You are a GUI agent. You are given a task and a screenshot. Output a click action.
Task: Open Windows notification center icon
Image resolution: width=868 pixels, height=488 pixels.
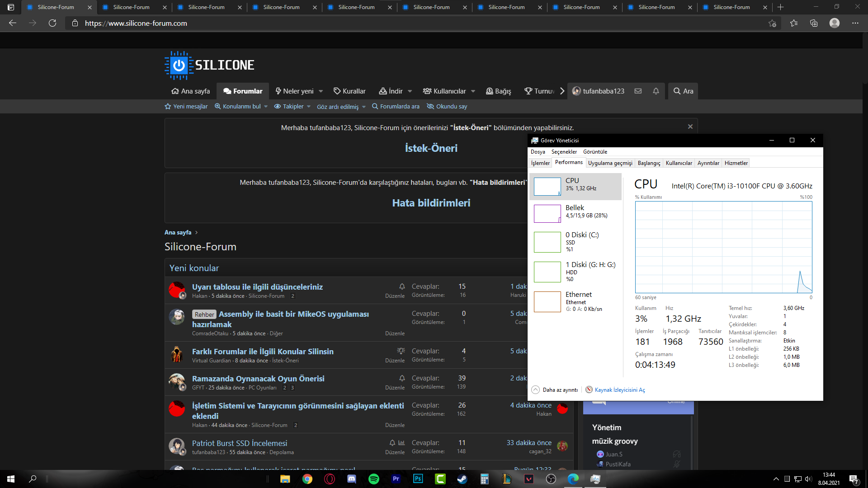click(854, 479)
